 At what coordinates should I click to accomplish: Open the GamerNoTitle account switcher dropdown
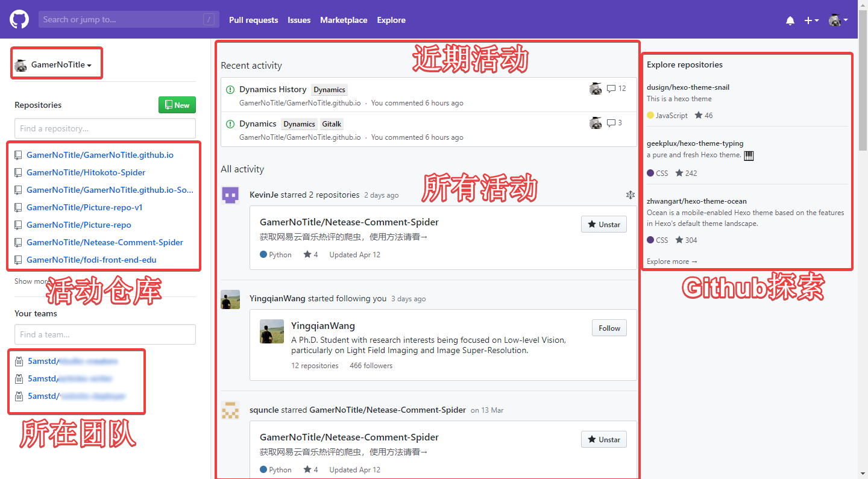coord(56,63)
